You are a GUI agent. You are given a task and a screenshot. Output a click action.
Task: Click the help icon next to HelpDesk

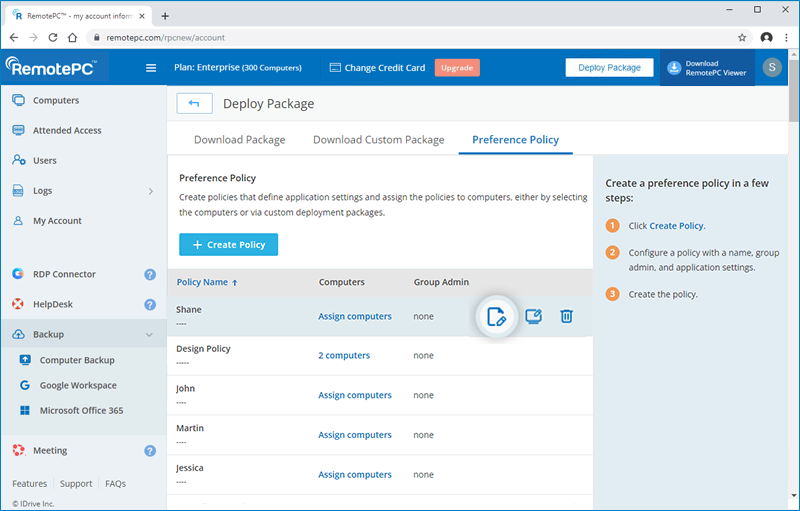pyautogui.click(x=150, y=304)
